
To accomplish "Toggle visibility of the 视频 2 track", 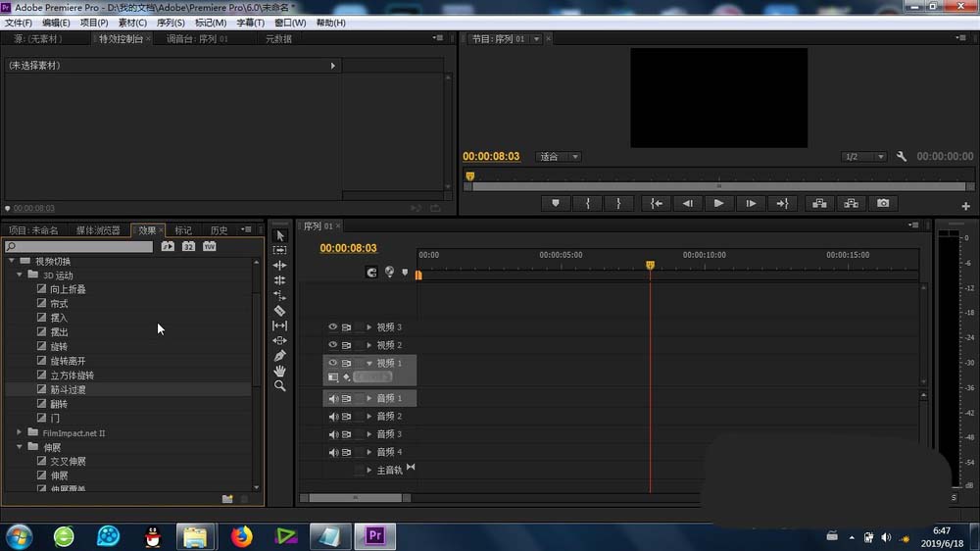I will point(333,345).
